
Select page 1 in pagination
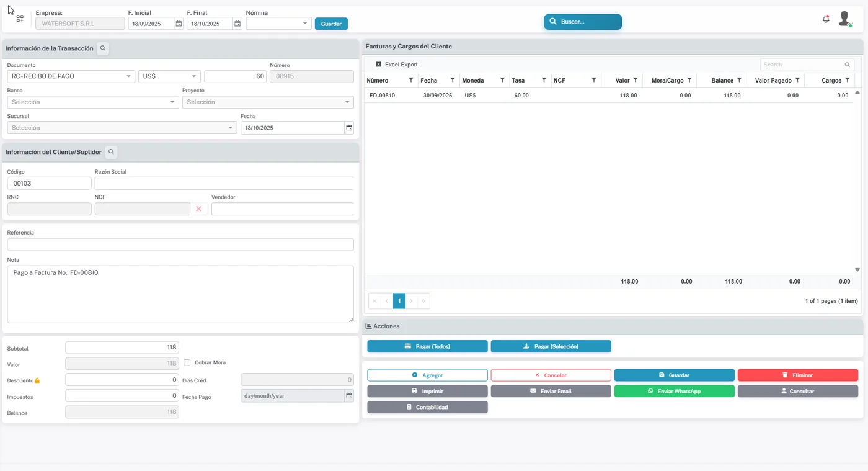[x=399, y=301]
